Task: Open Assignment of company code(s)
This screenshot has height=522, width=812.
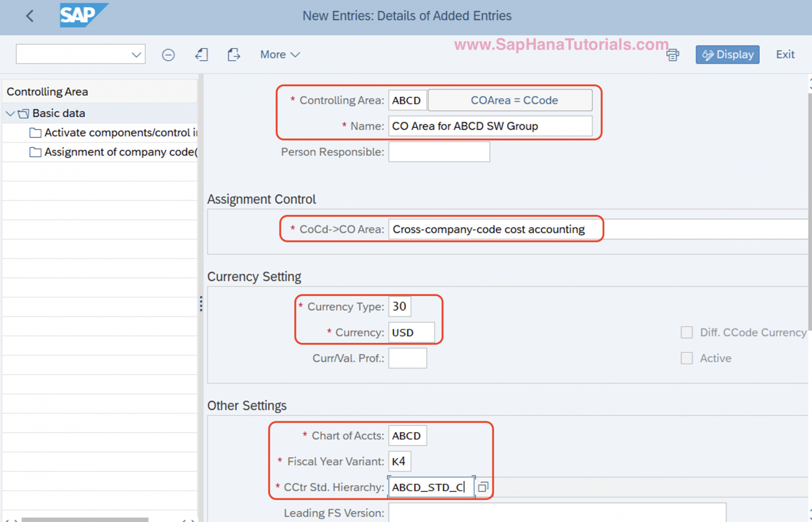Action: [121, 152]
